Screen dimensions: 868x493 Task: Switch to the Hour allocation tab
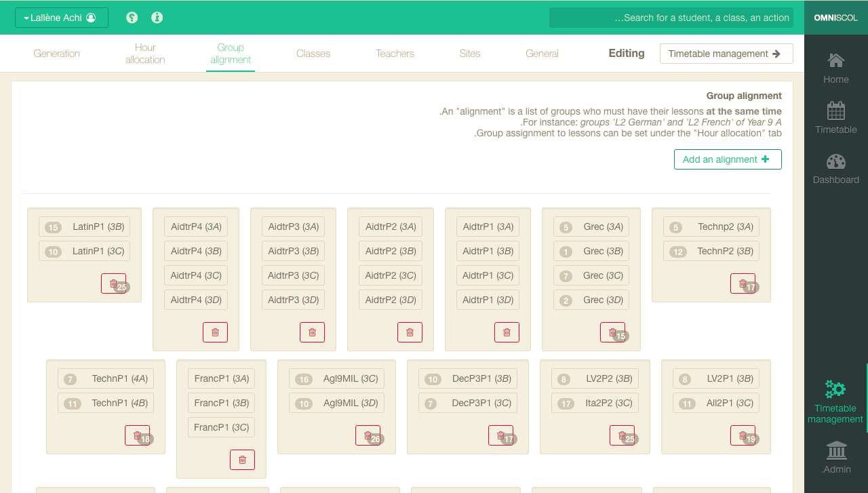[145, 54]
